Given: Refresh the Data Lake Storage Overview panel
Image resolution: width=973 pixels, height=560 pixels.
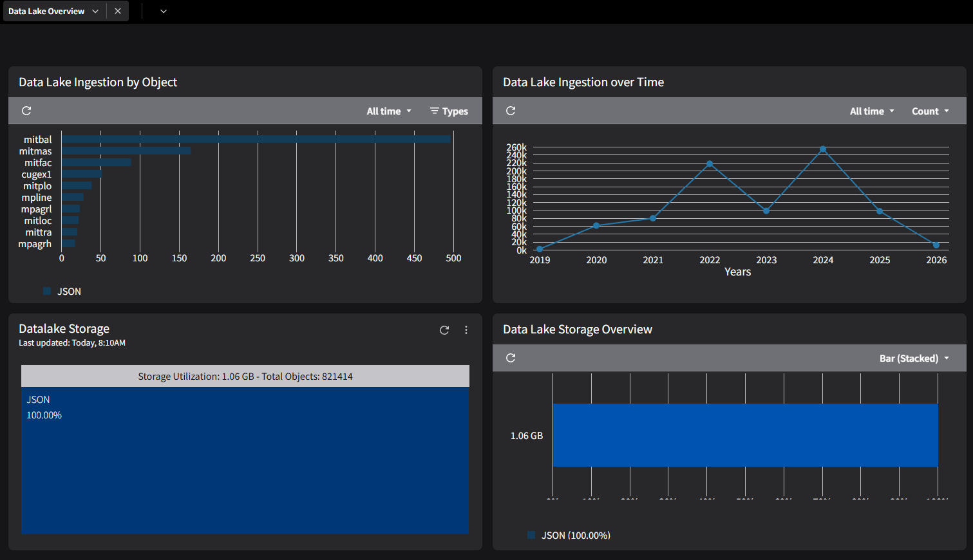Looking at the screenshot, I should pyautogui.click(x=511, y=358).
